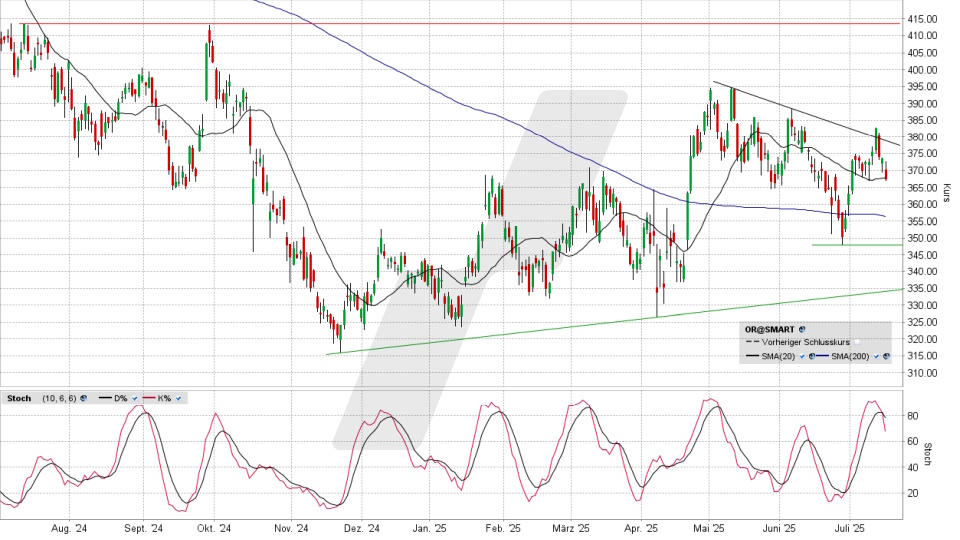Click the OR@SMART legend title

[770, 329]
